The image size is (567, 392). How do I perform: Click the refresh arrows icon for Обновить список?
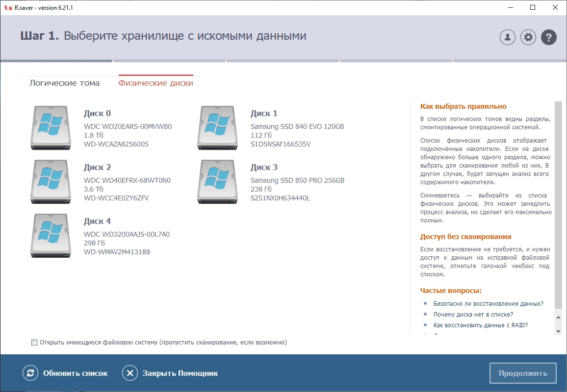coord(30,373)
